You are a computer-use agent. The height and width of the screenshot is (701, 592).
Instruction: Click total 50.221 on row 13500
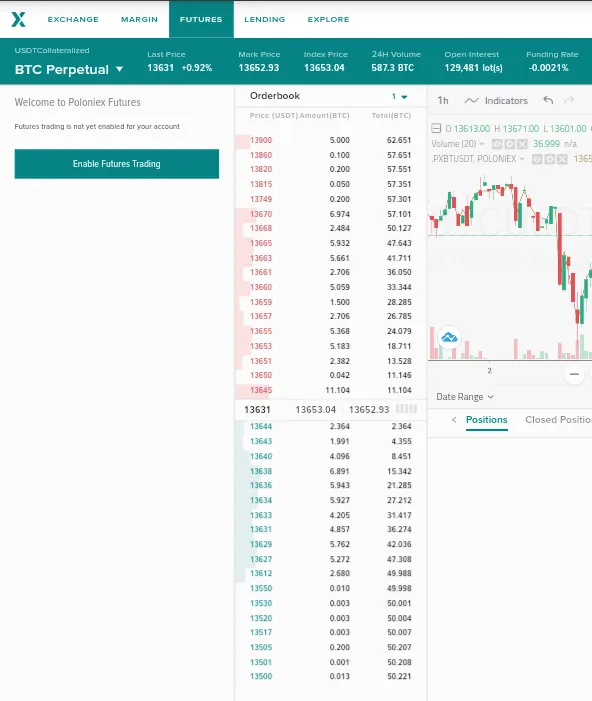click(399, 676)
